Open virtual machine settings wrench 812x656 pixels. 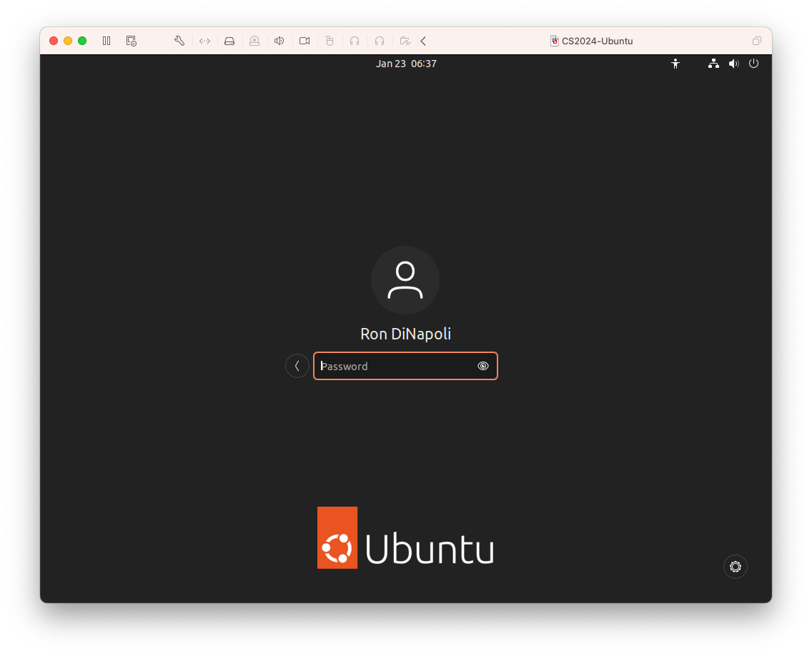179,41
